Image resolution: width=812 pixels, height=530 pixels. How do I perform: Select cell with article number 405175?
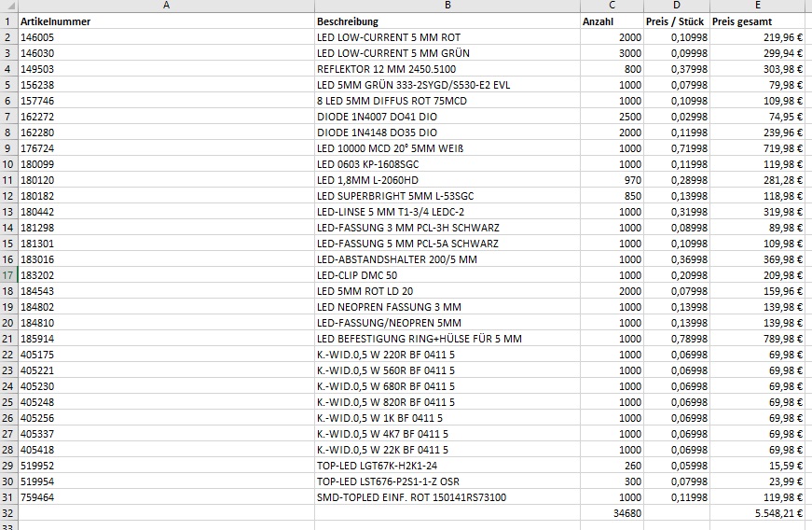pyautogui.click(x=166, y=355)
